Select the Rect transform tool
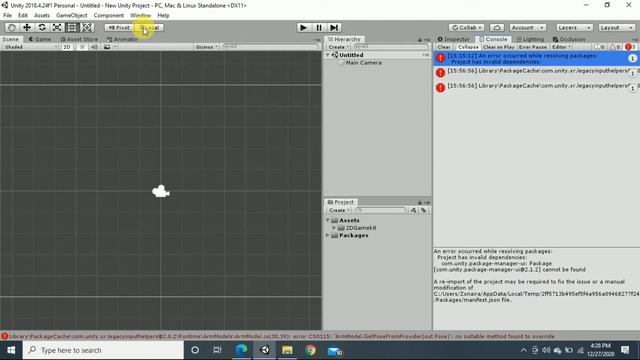The width and height of the screenshot is (640, 360). pos(72,27)
